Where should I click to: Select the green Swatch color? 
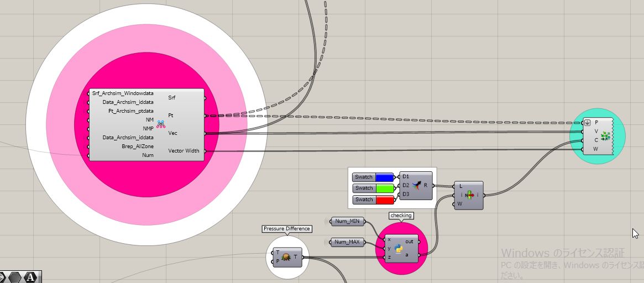click(384, 188)
